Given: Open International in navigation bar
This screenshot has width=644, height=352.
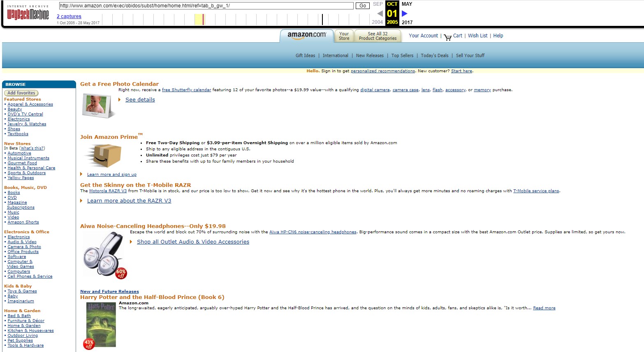Looking at the screenshot, I should coord(335,55).
